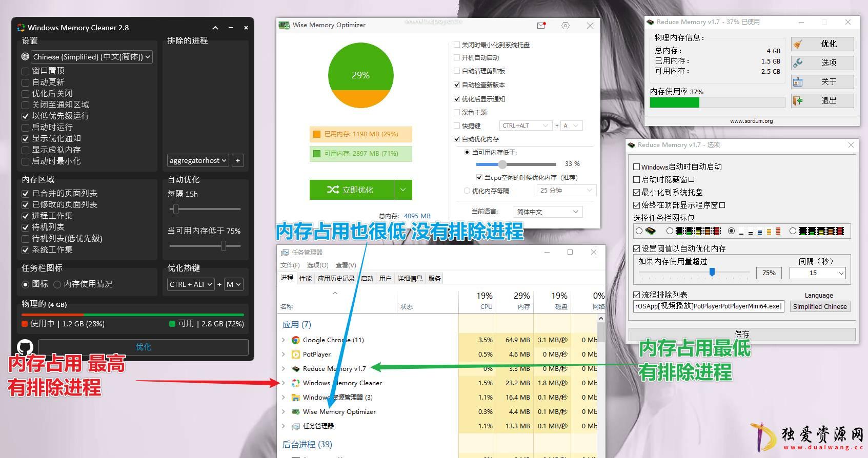The width and height of the screenshot is (868, 458).
Task: Click Reduce Memory v1.7 icon in process list
Action: pos(295,369)
